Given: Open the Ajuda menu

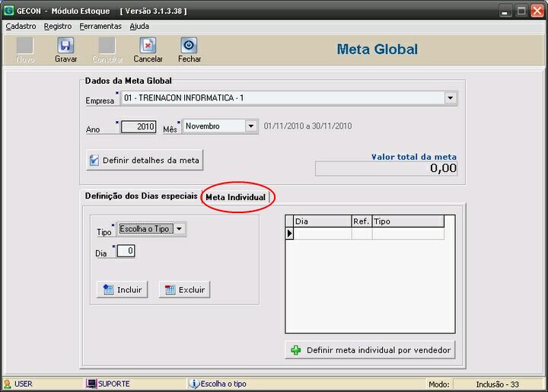Looking at the screenshot, I should [x=139, y=26].
